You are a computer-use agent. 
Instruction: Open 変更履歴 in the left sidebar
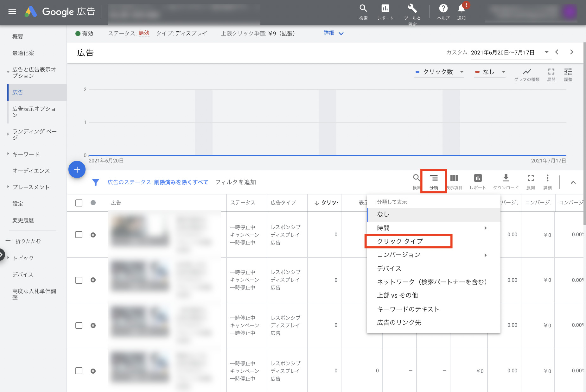[23, 220]
